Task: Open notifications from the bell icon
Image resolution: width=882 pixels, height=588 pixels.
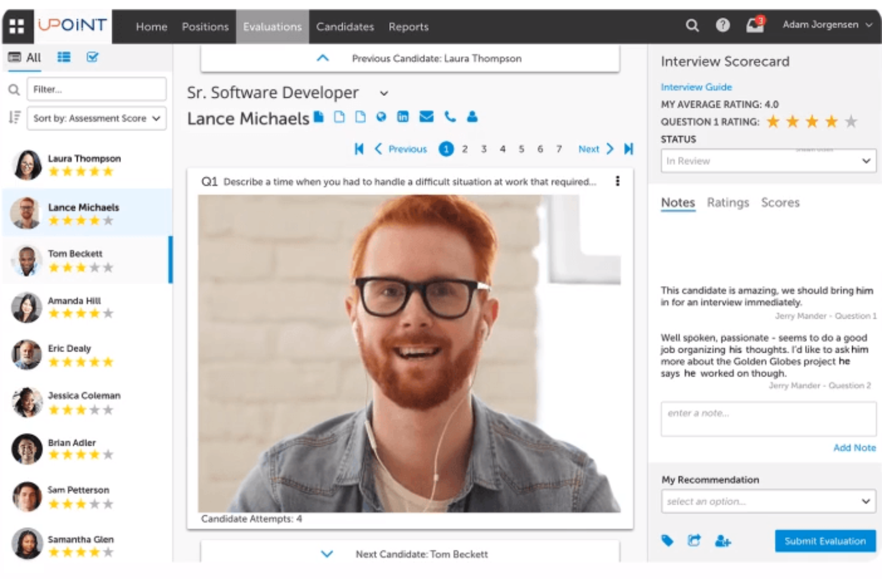Action: (x=754, y=26)
